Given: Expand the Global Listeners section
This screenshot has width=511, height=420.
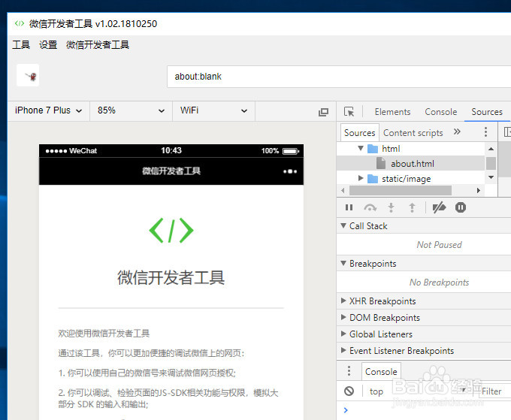Looking at the screenshot, I should pyautogui.click(x=343, y=334).
